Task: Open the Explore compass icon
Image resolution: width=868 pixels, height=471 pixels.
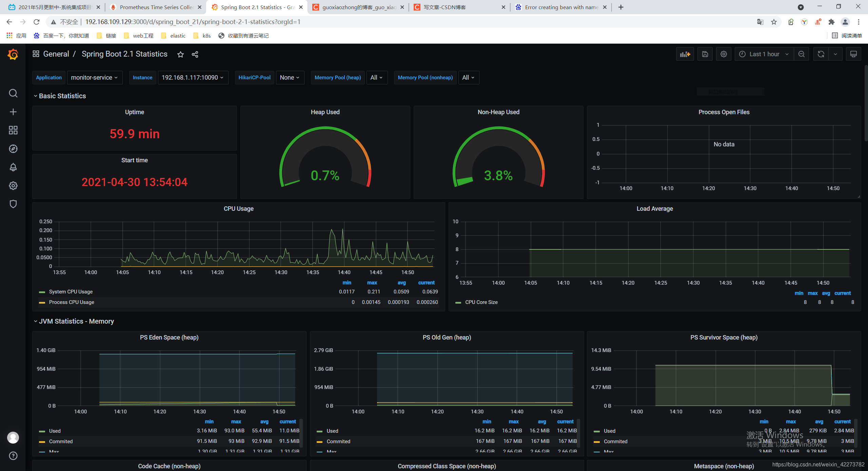Action: [x=13, y=149]
